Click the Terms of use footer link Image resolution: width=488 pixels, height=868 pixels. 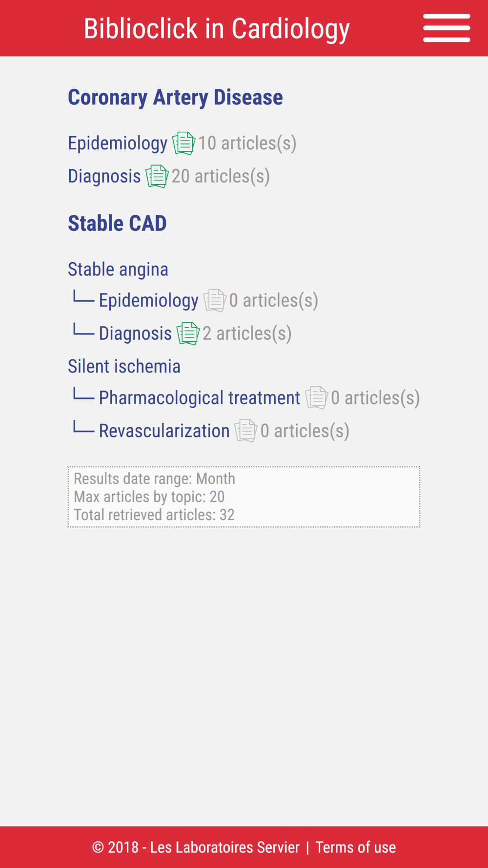point(355,847)
